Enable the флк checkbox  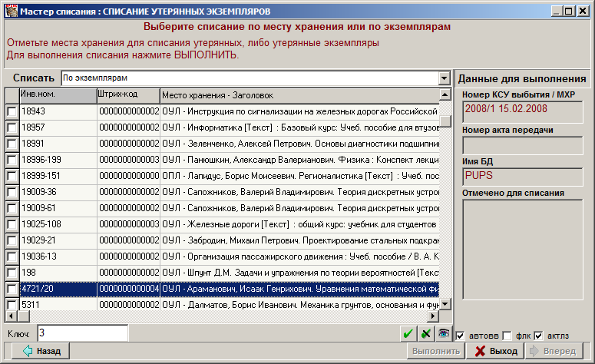(x=507, y=336)
